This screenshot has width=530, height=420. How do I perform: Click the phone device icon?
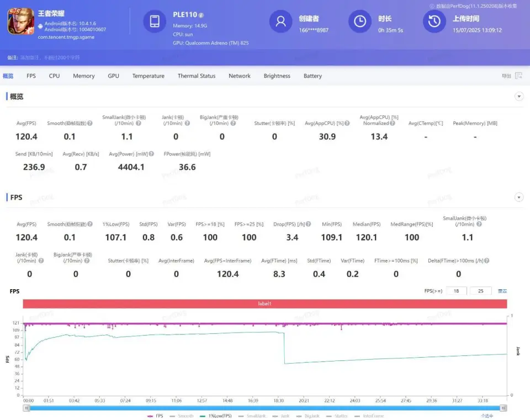pyautogui.click(x=155, y=22)
